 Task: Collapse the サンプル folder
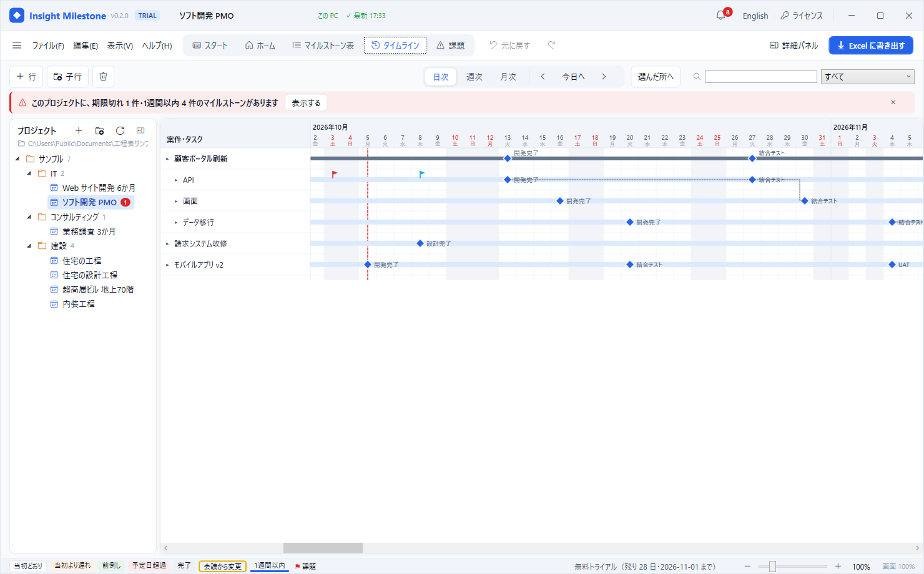pyautogui.click(x=17, y=159)
